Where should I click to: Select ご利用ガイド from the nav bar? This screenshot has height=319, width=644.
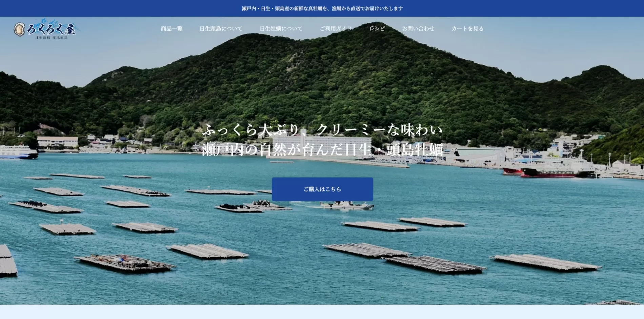point(336,29)
